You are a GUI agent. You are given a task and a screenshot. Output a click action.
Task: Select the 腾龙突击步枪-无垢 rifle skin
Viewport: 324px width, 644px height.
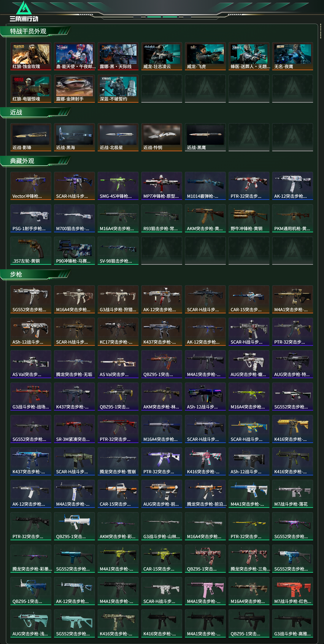75,364
